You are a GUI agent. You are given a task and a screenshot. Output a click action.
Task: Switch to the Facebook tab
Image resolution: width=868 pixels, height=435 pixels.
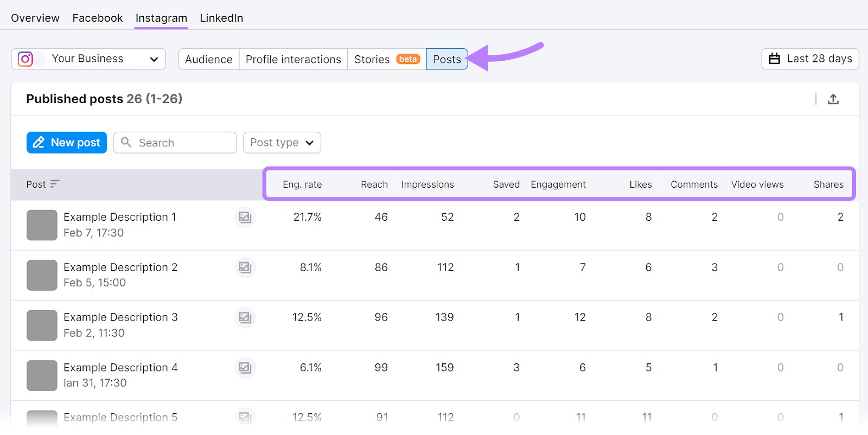98,18
